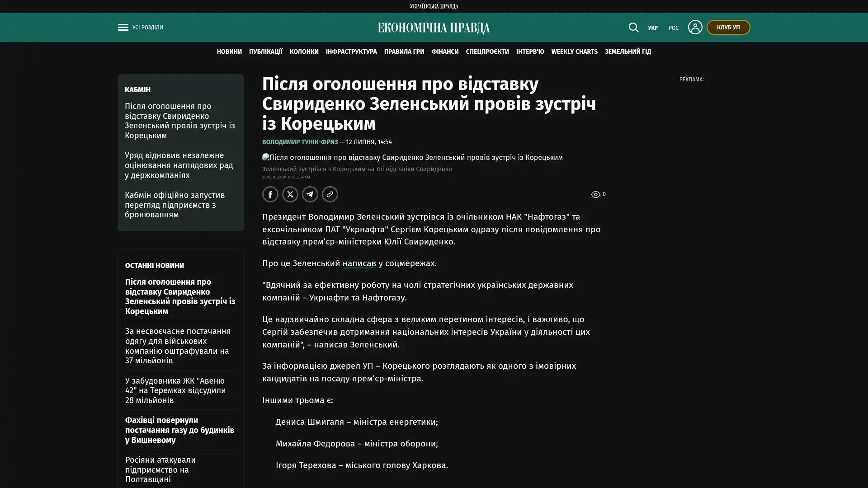Open news about Авеню 42 developer fine
The image size is (868, 488).
tap(175, 390)
